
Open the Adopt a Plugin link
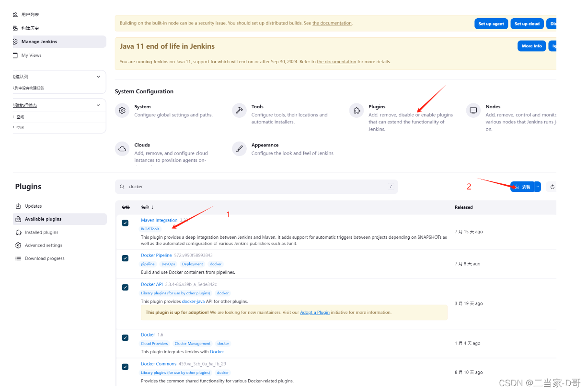point(315,313)
